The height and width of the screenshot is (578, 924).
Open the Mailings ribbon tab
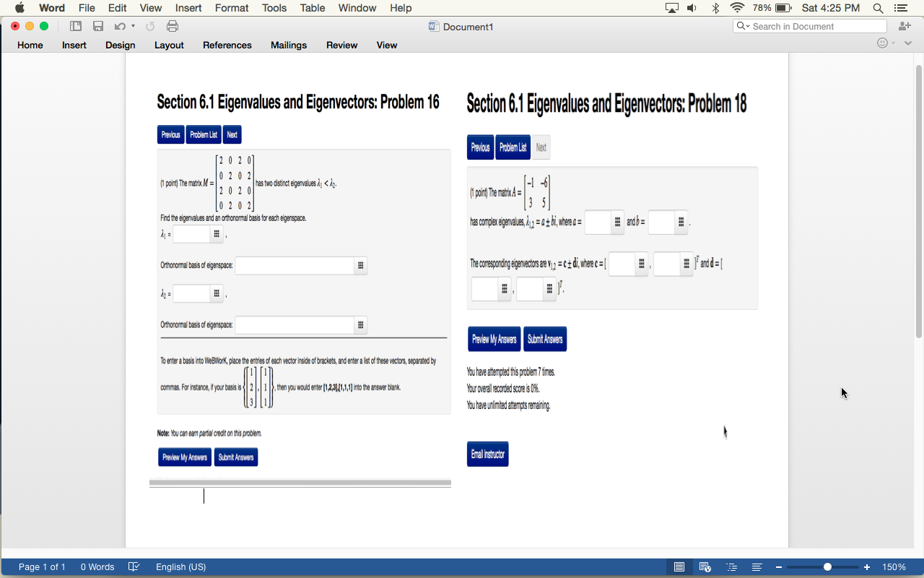tap(289, 45)
